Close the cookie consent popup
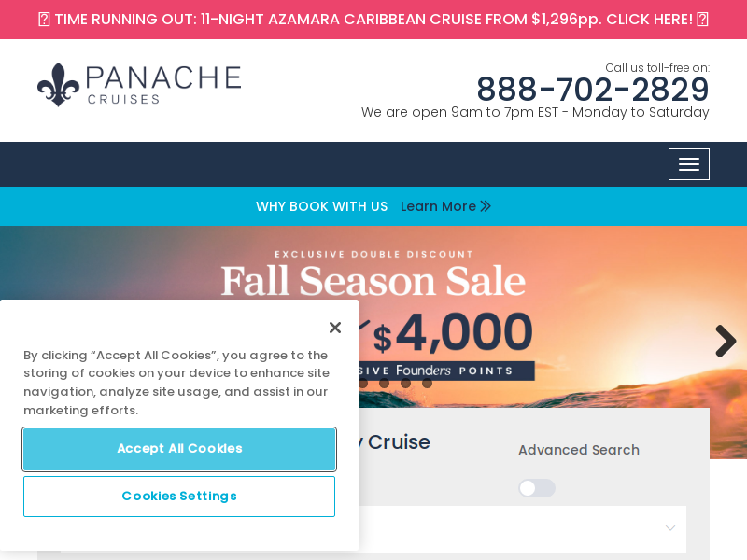747x560 pixels. tap(335, 328)
